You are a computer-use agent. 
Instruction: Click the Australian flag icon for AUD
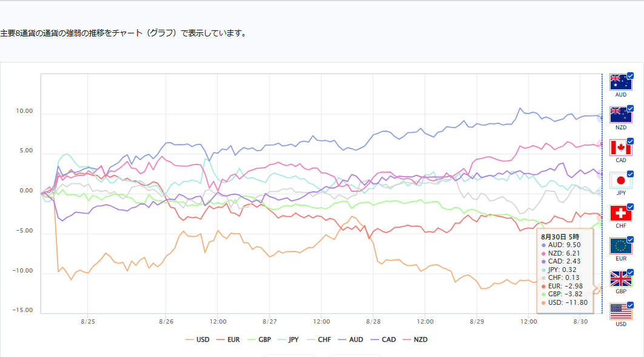(620, 82)
